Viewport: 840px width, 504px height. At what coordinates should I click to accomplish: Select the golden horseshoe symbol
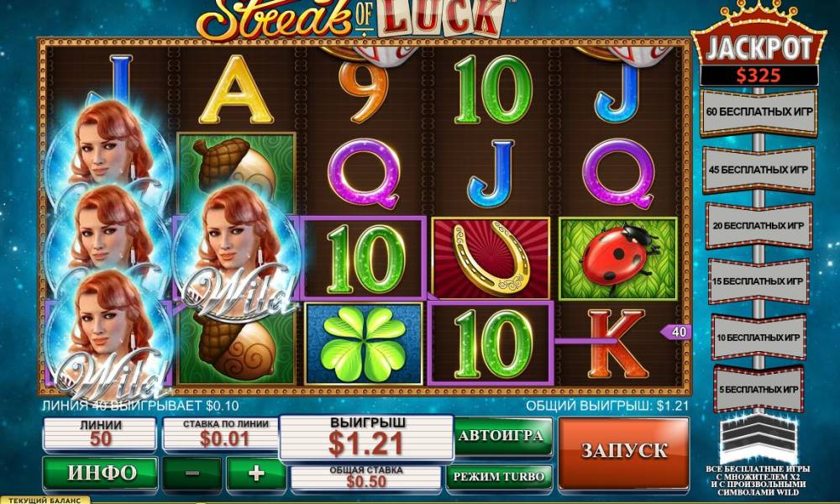491,259
